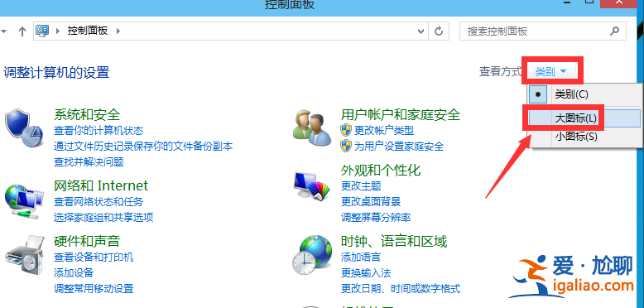The width and height of the screenshot is (644, 308).
Task: Click the Hardware and Sound printer icon
Action: pos(24,256)
